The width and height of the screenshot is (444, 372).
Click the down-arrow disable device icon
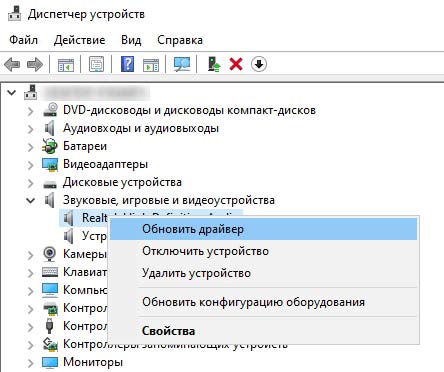click(259, 64)
